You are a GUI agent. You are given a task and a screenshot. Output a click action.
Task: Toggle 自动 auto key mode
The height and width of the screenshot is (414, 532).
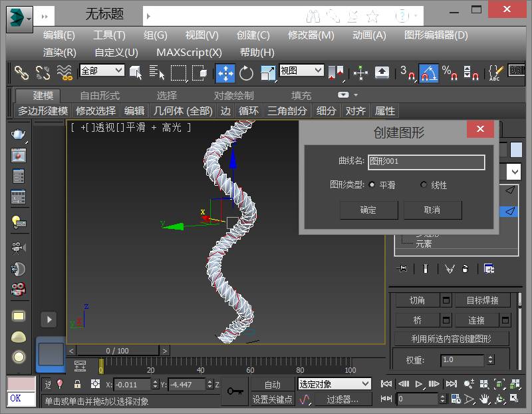[273, 385]
